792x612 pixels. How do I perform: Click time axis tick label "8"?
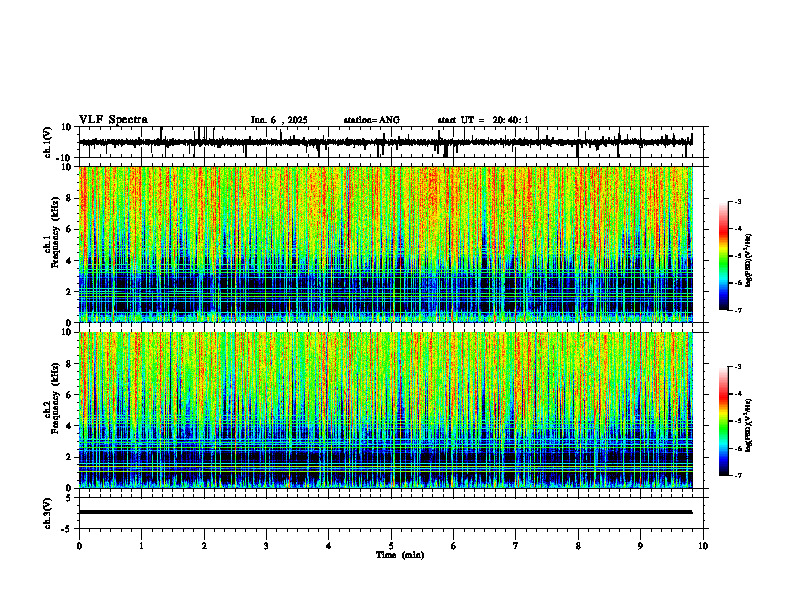click(578, 546)
